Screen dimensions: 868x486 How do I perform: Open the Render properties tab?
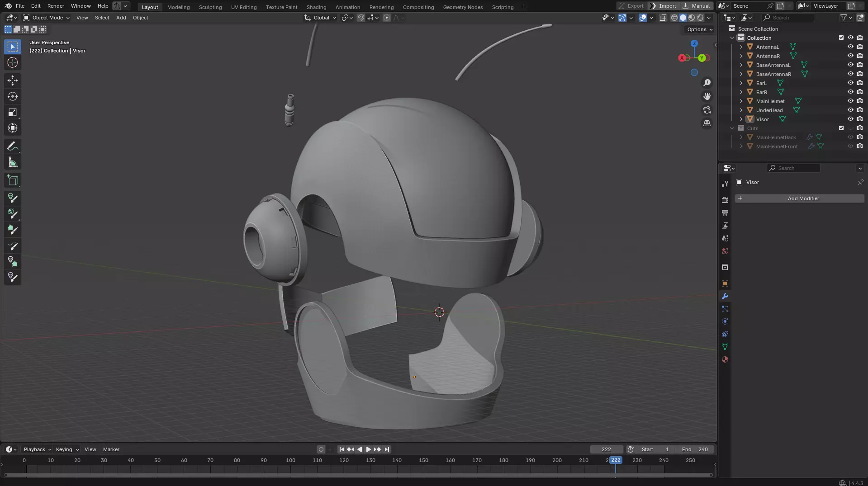tap(725, 200)
